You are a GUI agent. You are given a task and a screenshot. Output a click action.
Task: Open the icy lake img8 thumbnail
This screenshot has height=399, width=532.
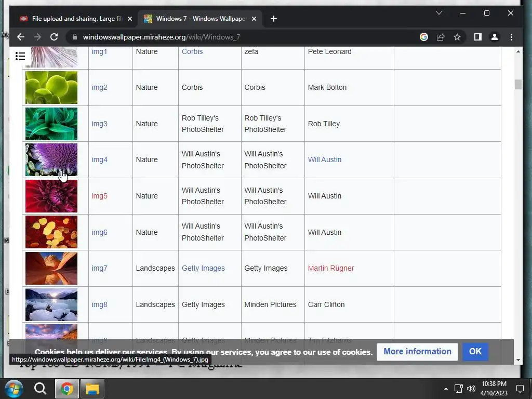(x=51, y=304)
